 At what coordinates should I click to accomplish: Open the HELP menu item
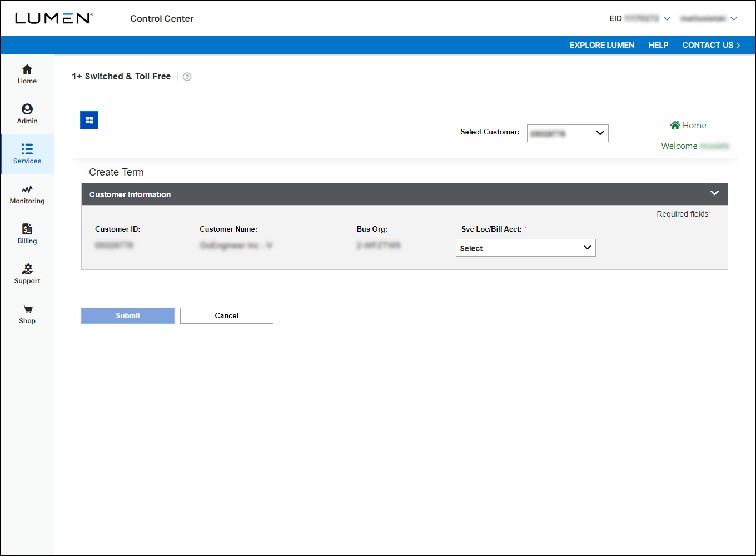pos(658,45)
